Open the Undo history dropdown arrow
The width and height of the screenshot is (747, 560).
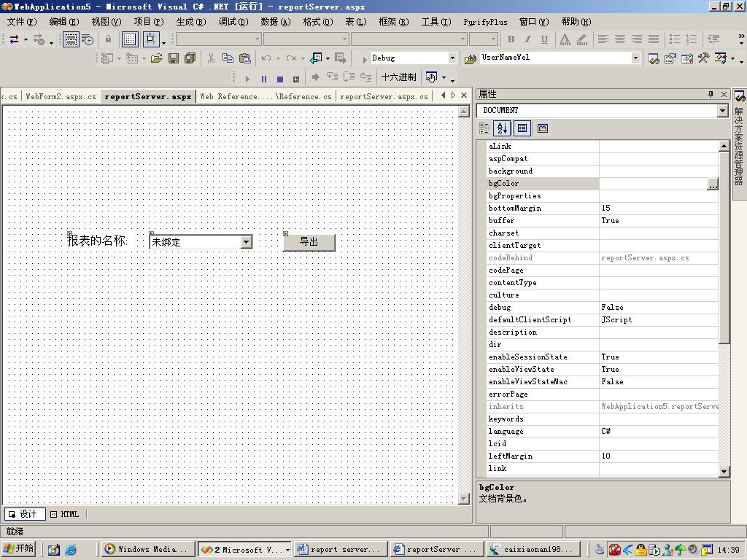[278, 58]
